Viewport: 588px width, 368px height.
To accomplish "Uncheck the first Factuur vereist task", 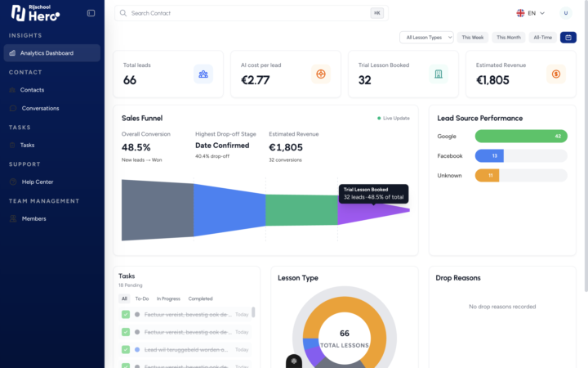I will [126, 314].
